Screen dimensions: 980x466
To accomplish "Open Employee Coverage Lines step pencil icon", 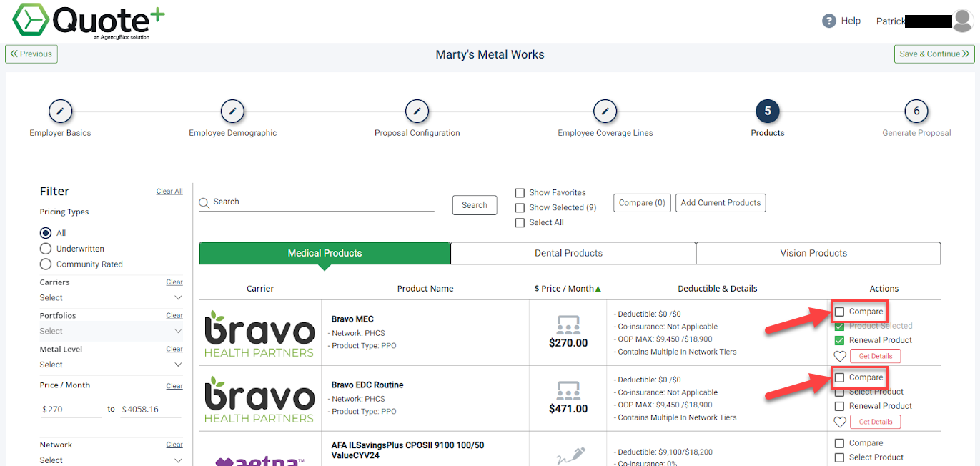I will pyautogui.click(x=605, y=111).
